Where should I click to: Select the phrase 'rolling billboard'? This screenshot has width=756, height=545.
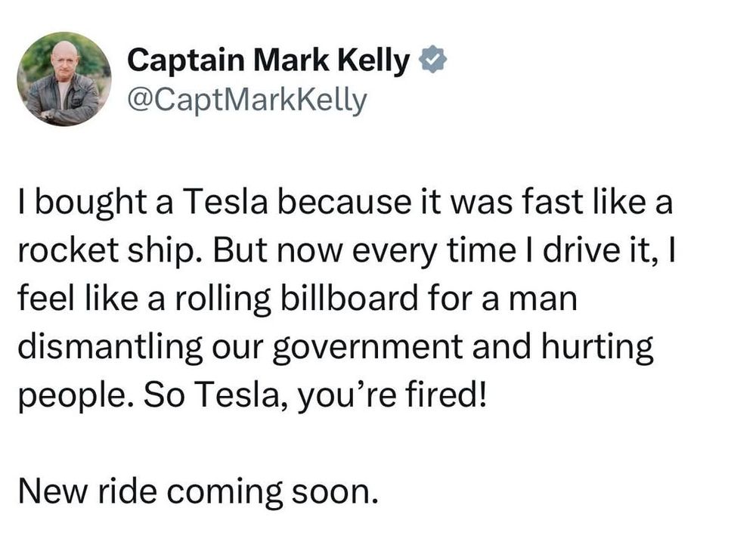click(296, 300)
